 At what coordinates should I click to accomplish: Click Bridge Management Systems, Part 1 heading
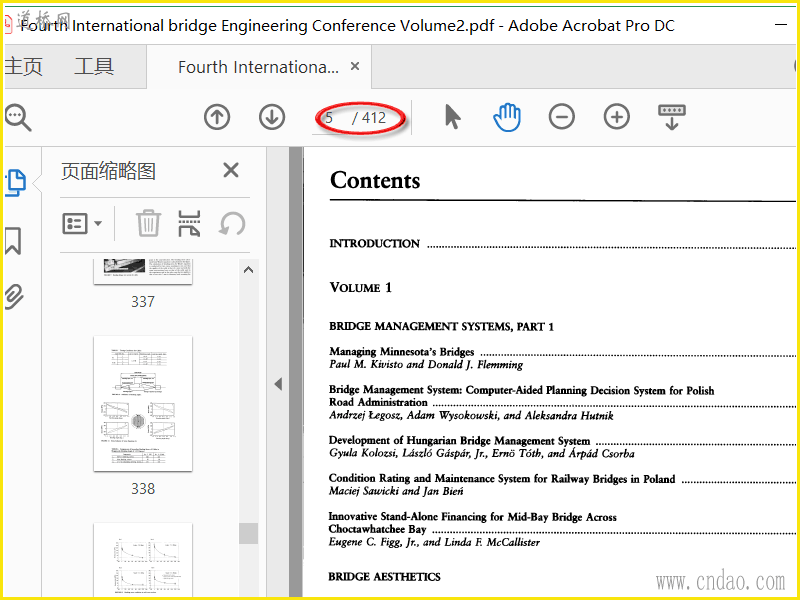(x=441, y=327)
